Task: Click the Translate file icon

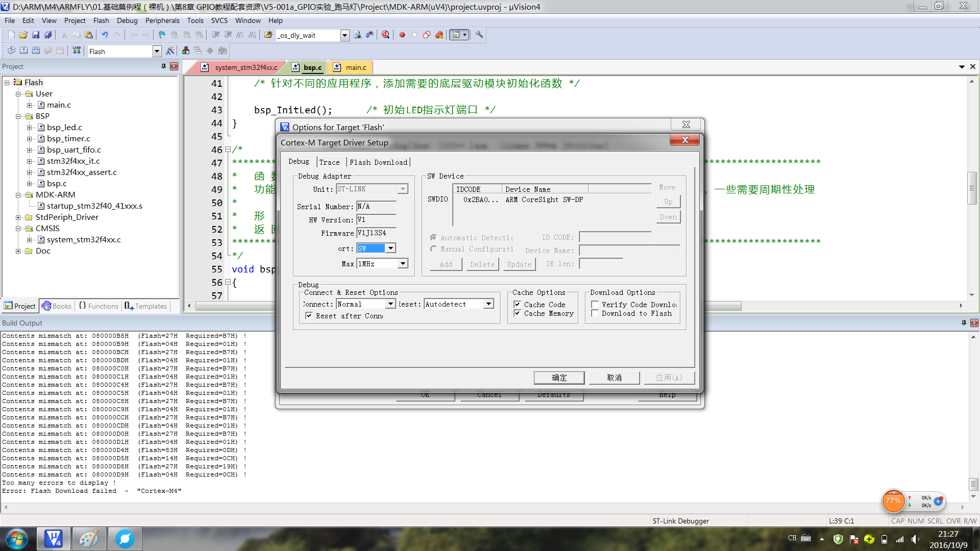Action: pos(11,51)
